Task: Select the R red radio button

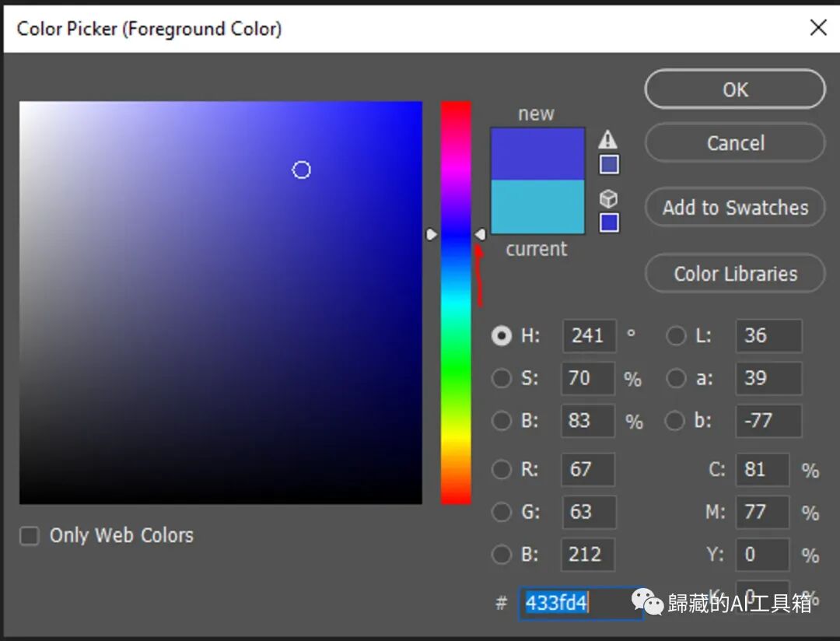Action: pyautogui.click(x=502, y=470)
